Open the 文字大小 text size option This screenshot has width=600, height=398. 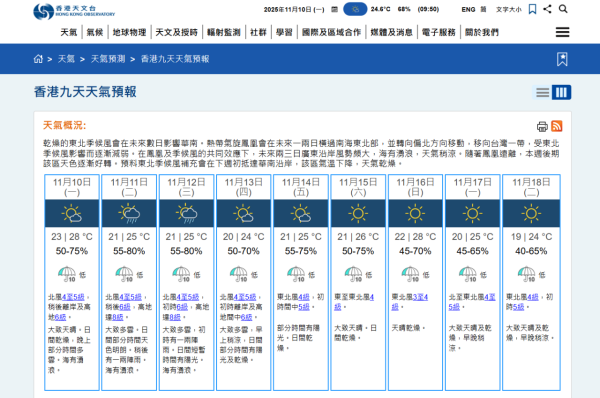(509, 10)
